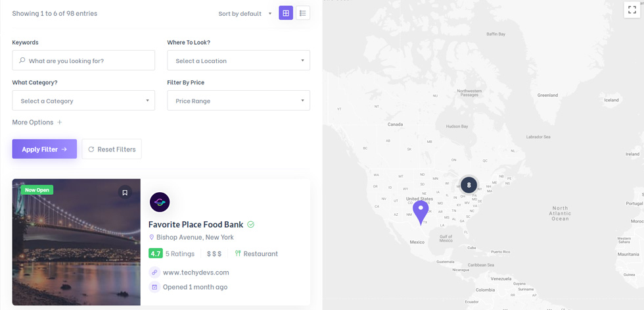
Task: Open the Sort by default dropdown
Action: point(244,14)
